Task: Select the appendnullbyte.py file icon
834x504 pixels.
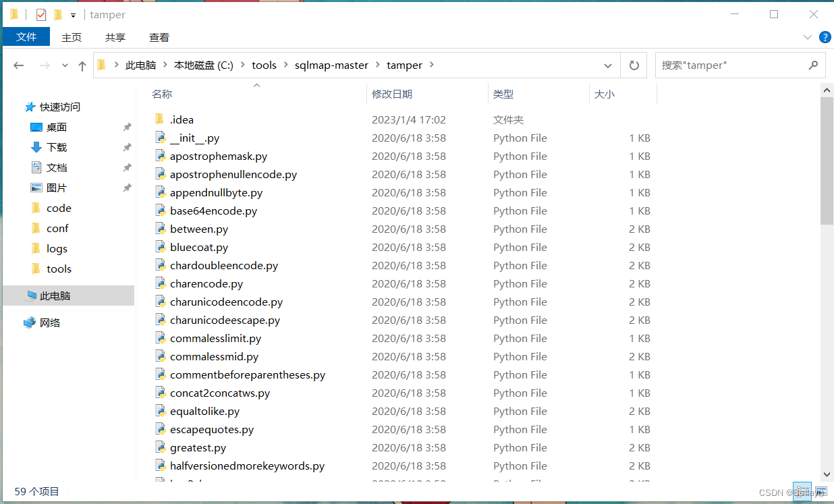Action: (160, 192)
